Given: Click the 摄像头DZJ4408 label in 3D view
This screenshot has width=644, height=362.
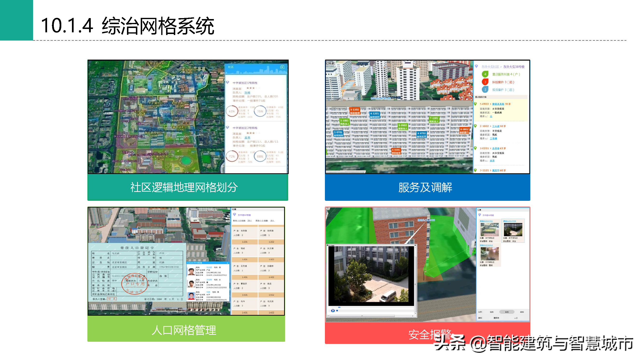Looking at the screenshot, I should (x=426, y=220).
